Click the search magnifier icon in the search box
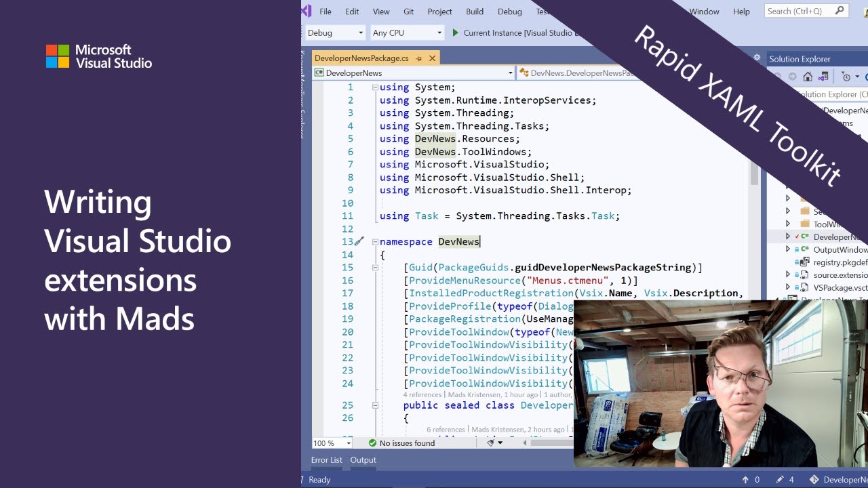The height and width of the screenshot is (488, 868). 840,11
